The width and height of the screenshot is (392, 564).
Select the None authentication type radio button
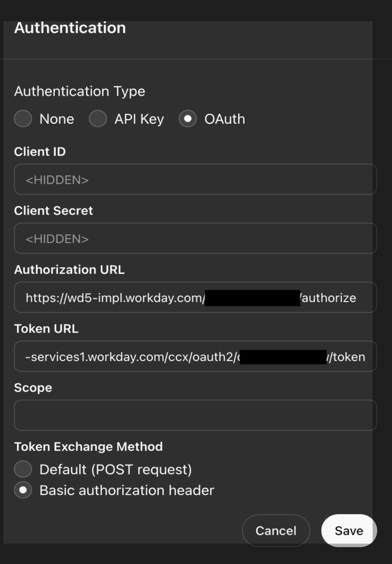click(23, 119)
